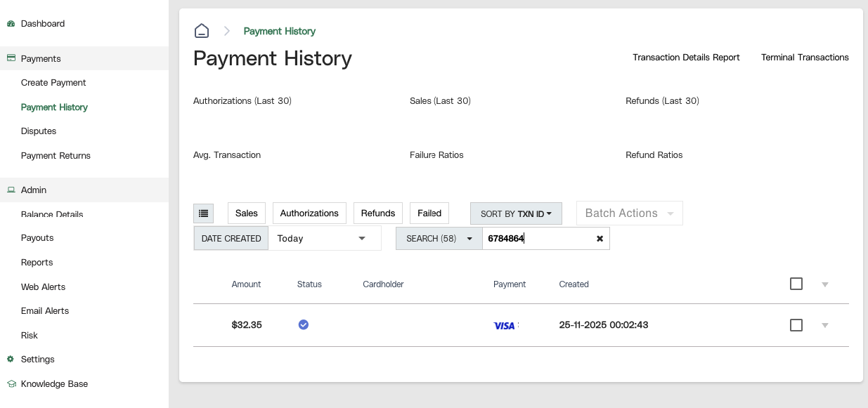
Task: Open the Transaction Details Report link
Action: click(686, 57)
